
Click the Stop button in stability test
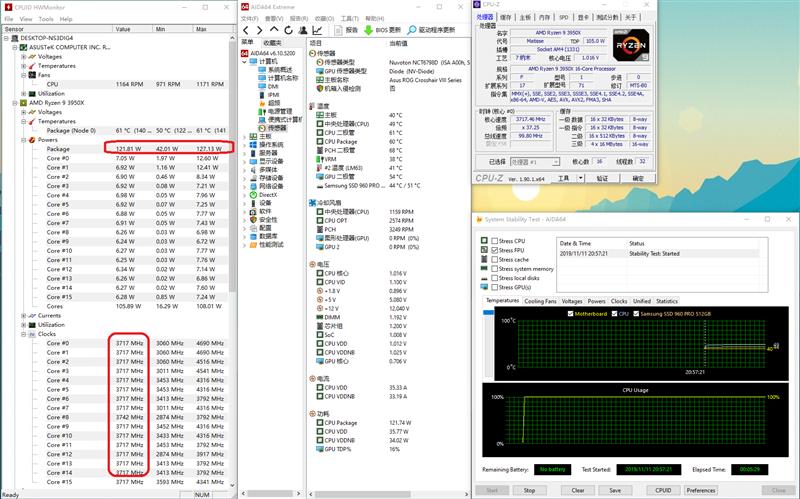coord(529,490)
